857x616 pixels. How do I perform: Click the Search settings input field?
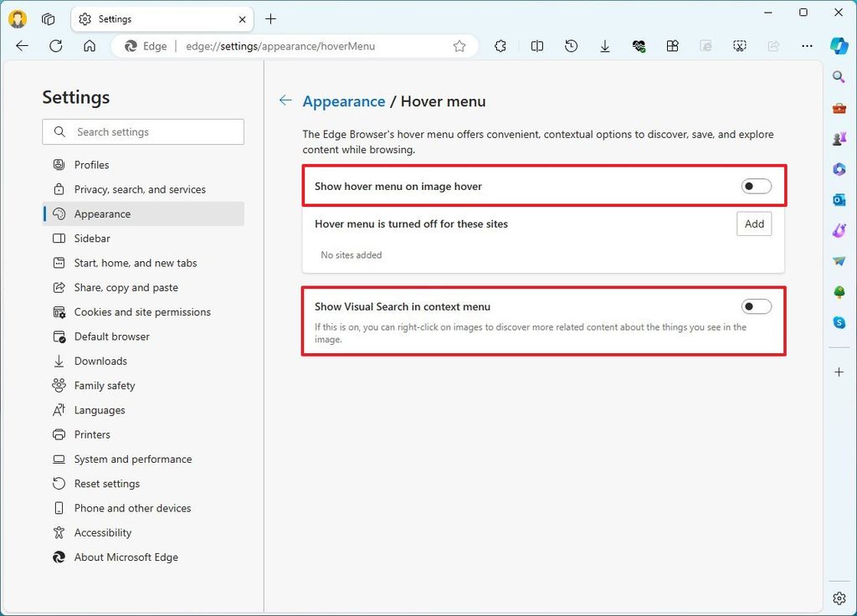coord(142,131)
